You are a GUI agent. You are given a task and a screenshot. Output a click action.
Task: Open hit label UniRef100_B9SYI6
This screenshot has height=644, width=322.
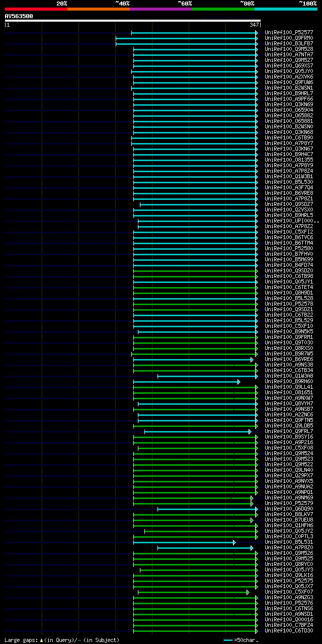click(x=289, y=437)
